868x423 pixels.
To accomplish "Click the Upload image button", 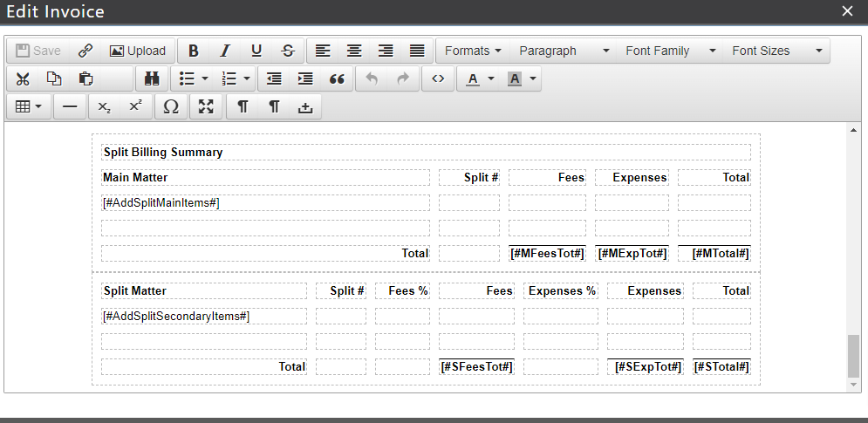I will click(x=138, y=51).
